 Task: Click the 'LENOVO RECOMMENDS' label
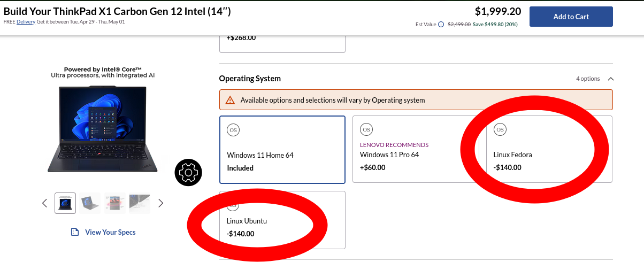pyautogui.click(x=394, y=145)
